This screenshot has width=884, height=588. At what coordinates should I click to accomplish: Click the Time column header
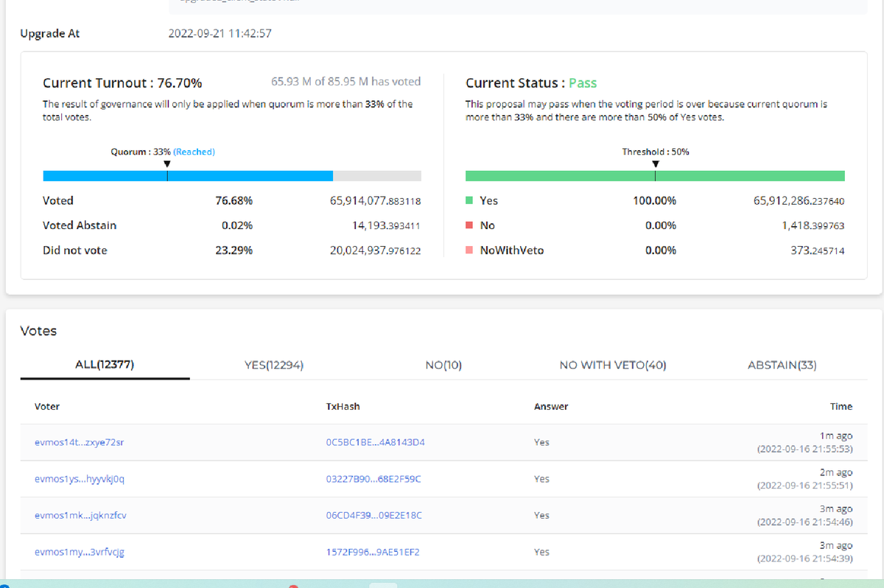pyautogui.click(x=841, y=406)
